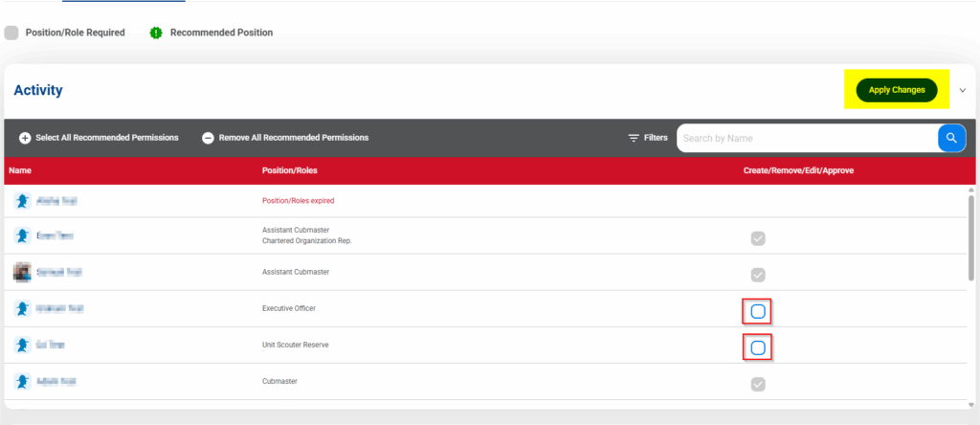Screen dimensions: 980x425
Task: Click the Executive Officer row avatar icon
Action: (x=22, y=309)
